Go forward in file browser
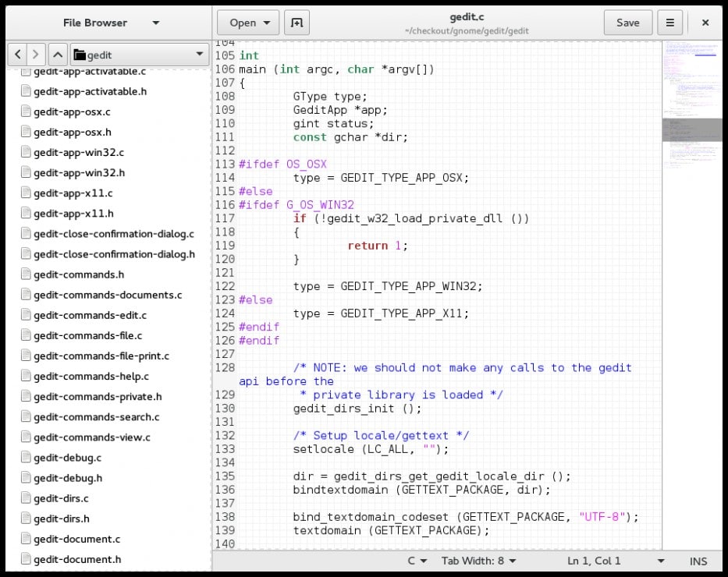The width and height of the screenshot is (728, 577). pos(36,55)
